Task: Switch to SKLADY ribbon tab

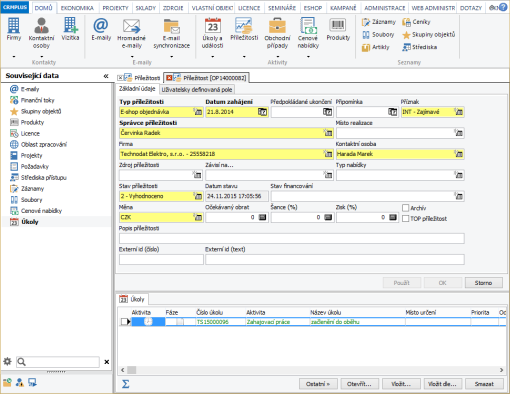Action: pos(146,8)
